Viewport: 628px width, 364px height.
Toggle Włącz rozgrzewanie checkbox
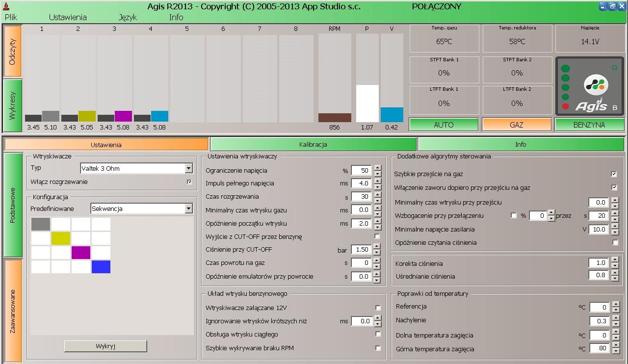tap(189, 182)
